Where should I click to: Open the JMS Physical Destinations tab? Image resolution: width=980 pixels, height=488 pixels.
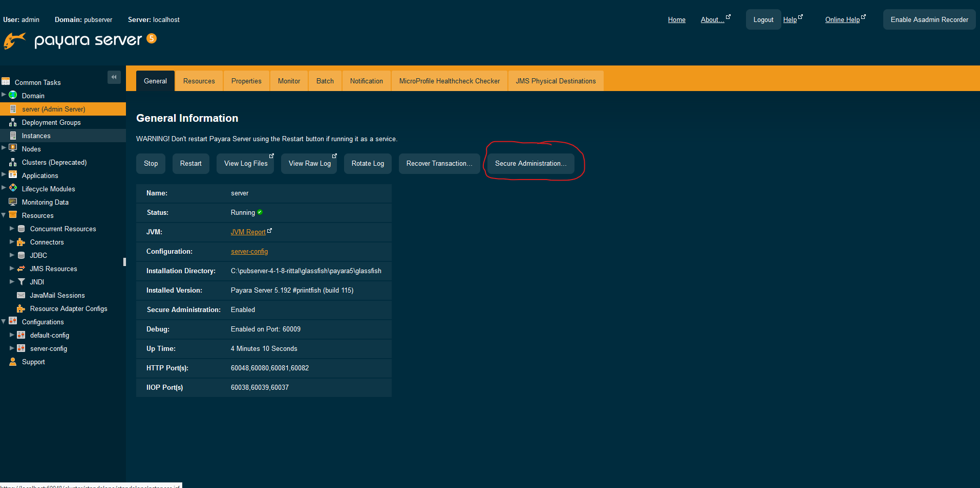pyautogui.click(x=556, y=81)
